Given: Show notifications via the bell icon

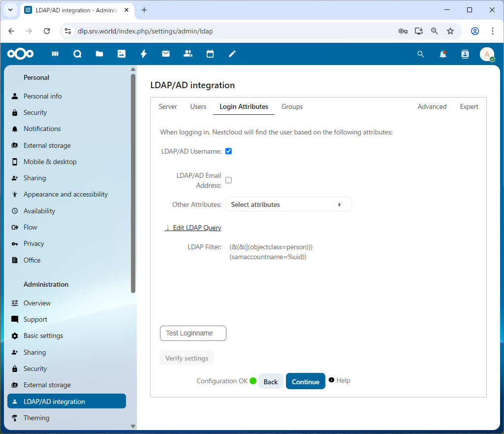Looking at the screenshot, I should [443, 54].
